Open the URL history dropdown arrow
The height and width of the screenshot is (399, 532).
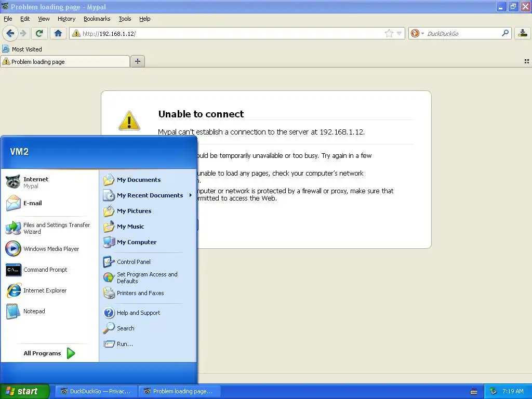pyautogui.click(x=400, y=33)
